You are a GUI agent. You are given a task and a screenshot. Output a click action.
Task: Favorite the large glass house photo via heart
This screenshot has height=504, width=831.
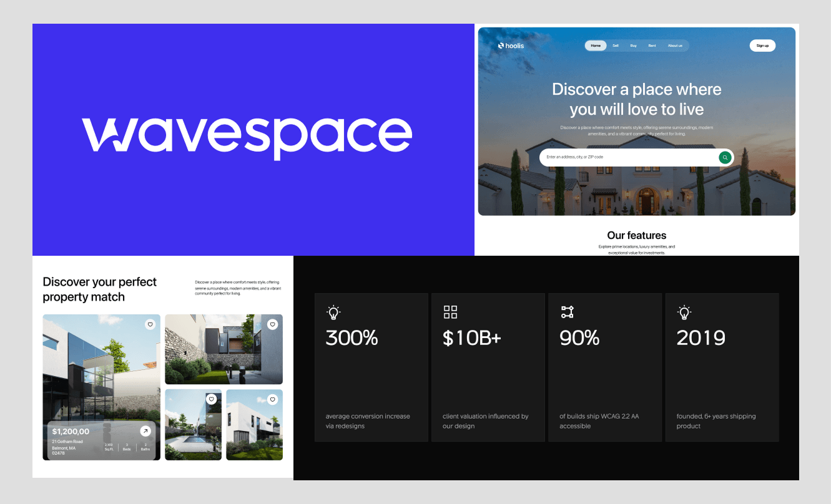click(150, 324)
